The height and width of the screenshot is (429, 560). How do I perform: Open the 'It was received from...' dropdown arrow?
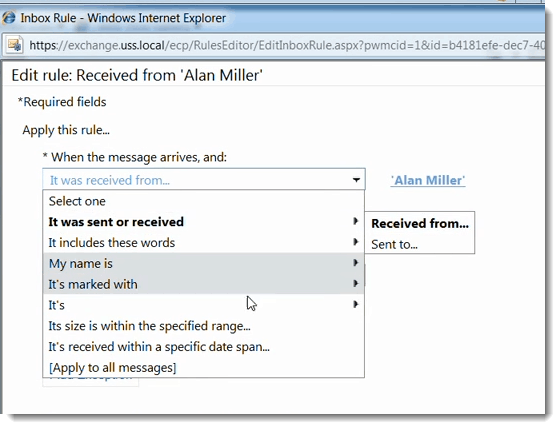pos(356,180)
